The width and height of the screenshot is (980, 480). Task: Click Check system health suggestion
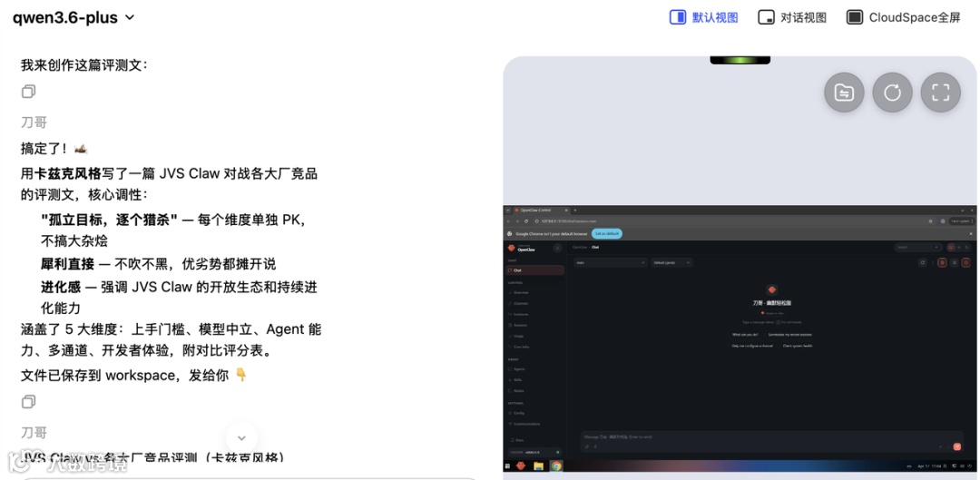[x=798, y=346]
